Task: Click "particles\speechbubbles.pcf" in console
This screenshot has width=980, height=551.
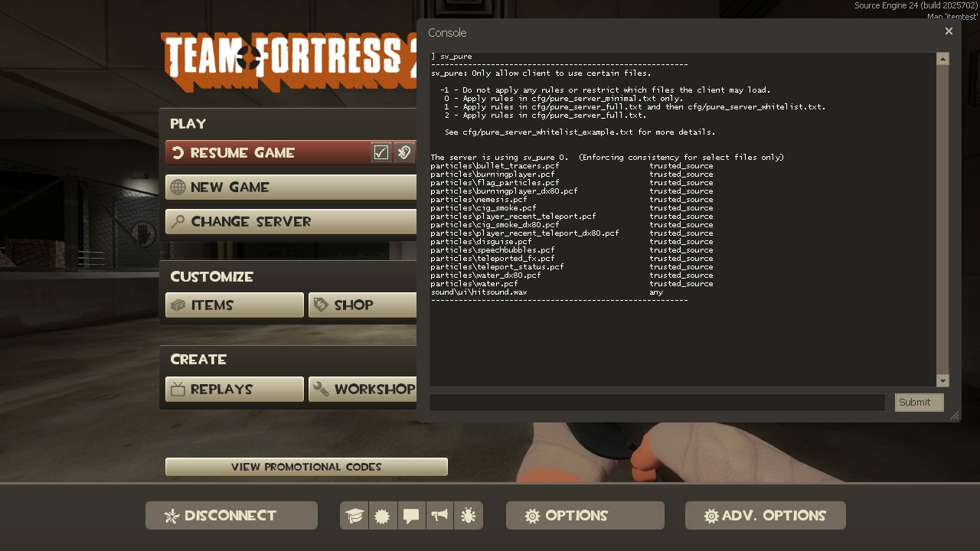Action: point(492,250)
